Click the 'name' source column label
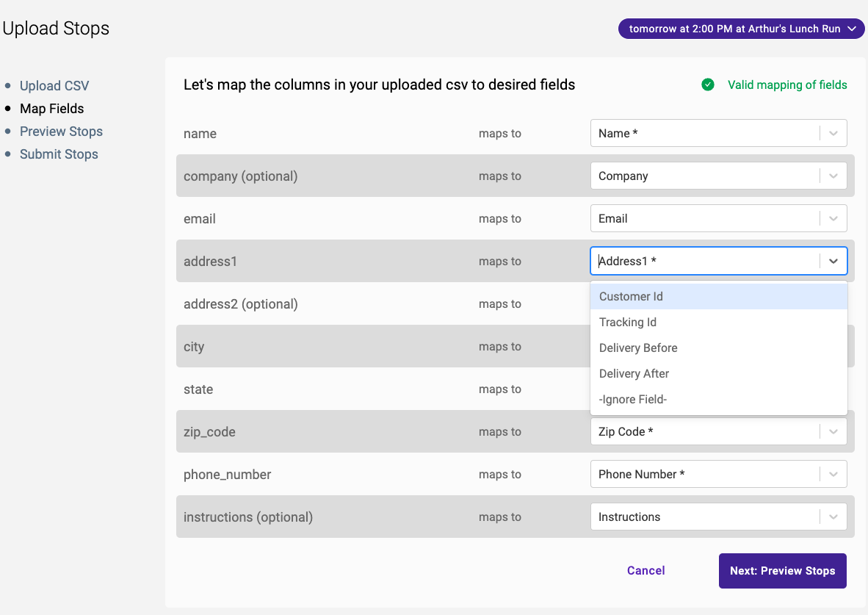Viewport: 868px width, 615px height. point(200,134)
